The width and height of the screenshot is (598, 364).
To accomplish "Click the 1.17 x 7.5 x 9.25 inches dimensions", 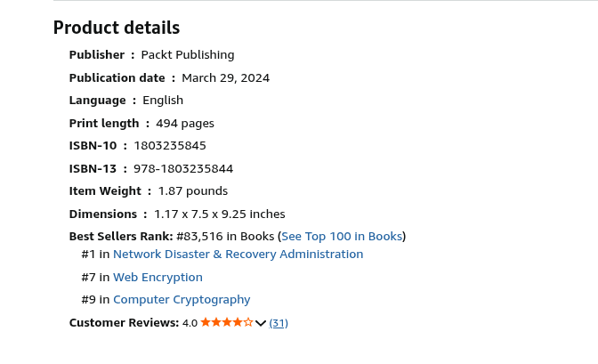I will tap(220, 214).
